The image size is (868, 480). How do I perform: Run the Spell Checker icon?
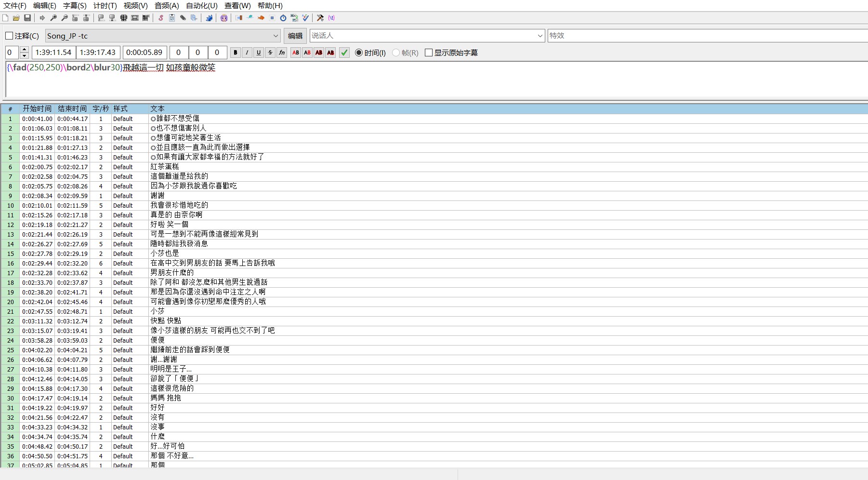pos(305,18)
